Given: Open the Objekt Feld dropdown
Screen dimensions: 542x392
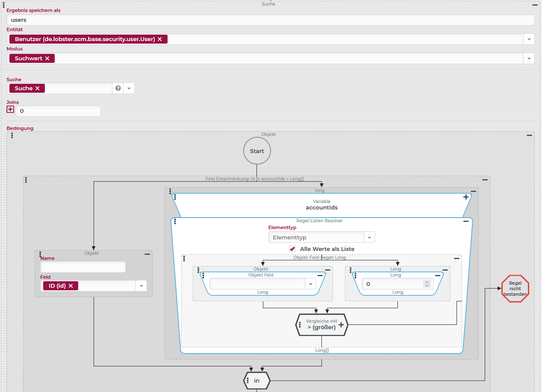Looking at the screenshot, I should (310, 284).
